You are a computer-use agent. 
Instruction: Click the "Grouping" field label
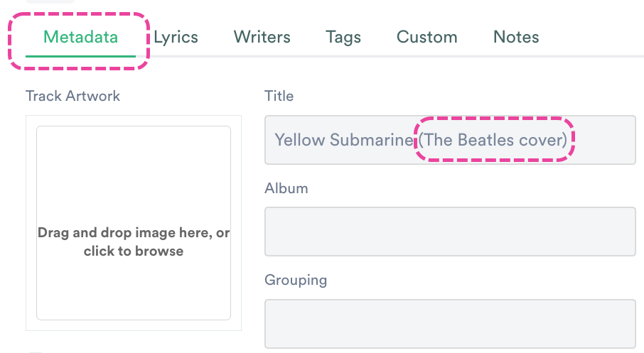click(296, 280)
